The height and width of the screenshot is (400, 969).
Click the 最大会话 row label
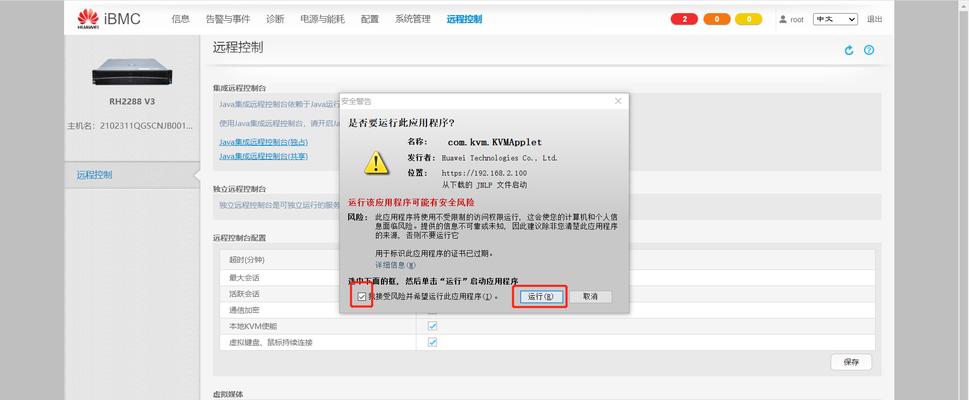(x=244, y=278)
